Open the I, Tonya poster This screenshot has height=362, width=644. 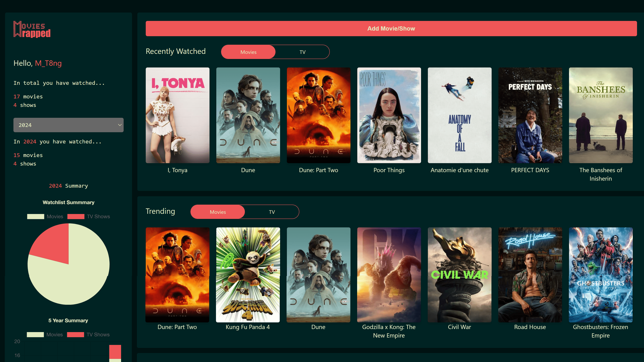(178, 115)
